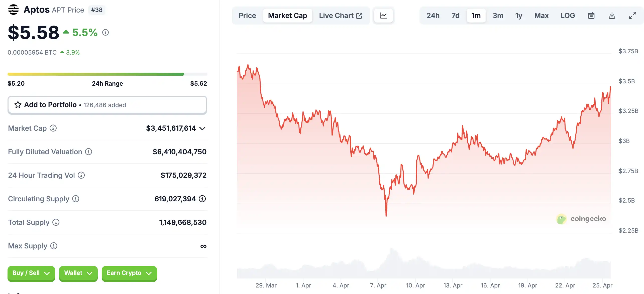Switch to the Price tab
644x294 pixels.
point(247,16)
